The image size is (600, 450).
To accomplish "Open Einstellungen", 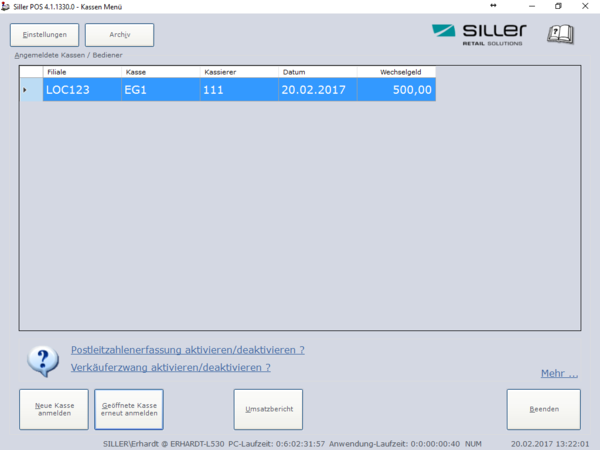I will point(44,36).
